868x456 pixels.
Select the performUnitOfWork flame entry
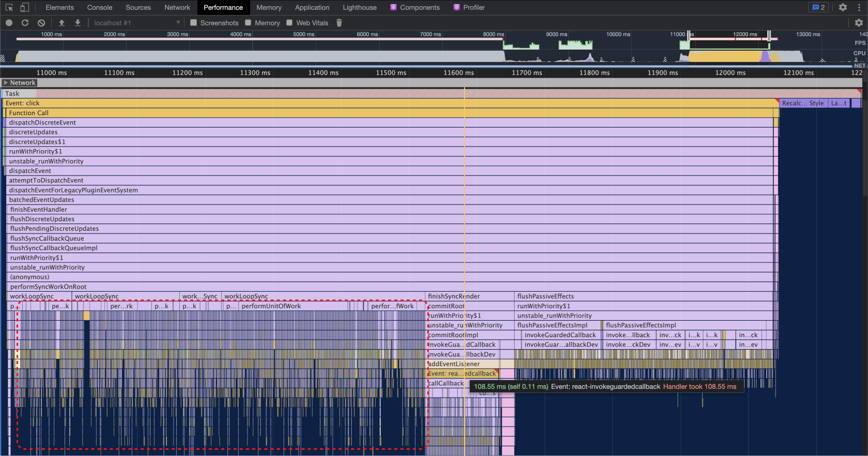tap(294, 306)
